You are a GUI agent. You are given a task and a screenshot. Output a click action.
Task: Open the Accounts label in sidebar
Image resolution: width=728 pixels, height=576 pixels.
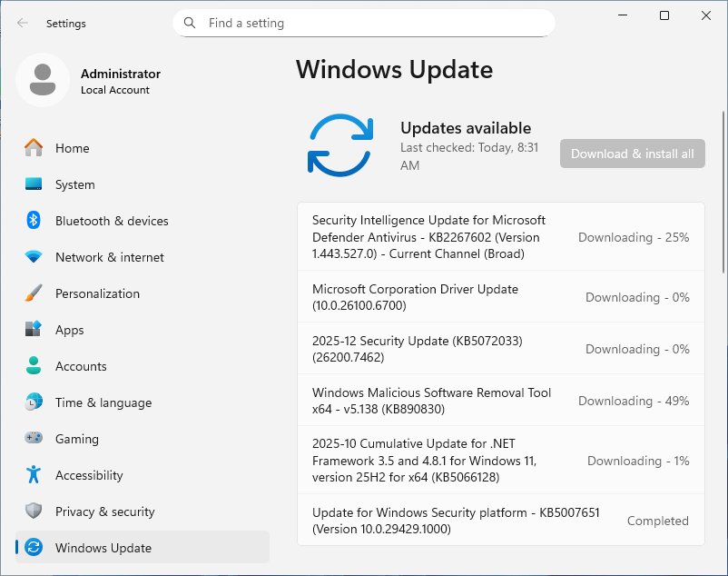(81, 366)
